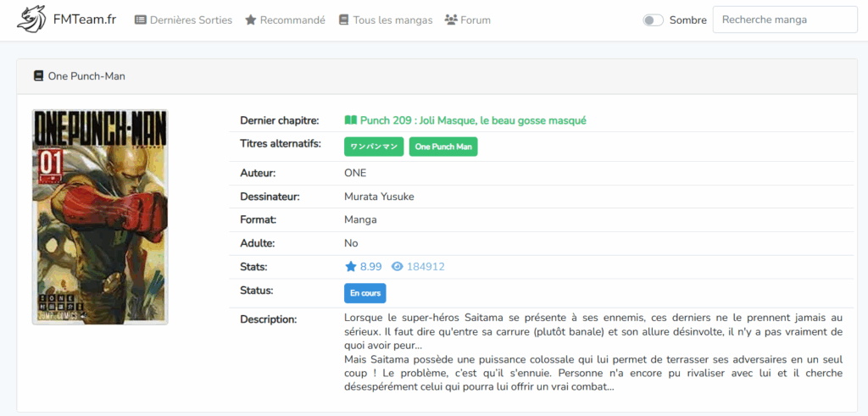The height and width of the screenshot is (416, 868).
Task: Click the rating value 8.99
Action: (371, 267)
